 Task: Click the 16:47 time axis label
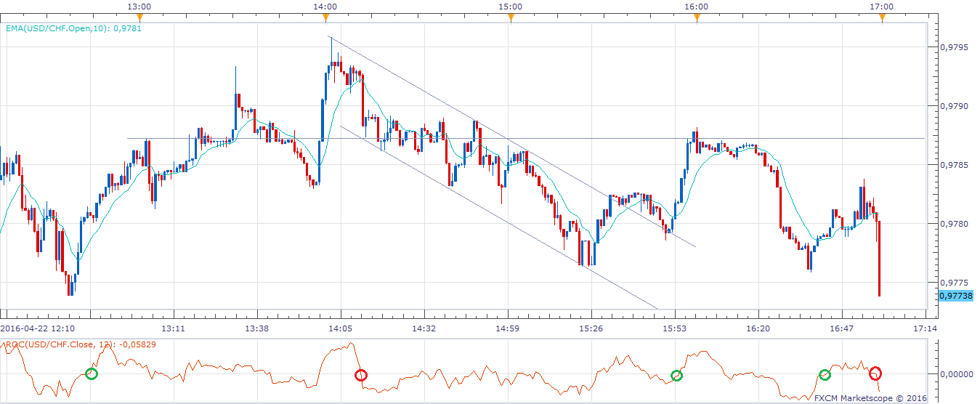[x=841, y=328]
